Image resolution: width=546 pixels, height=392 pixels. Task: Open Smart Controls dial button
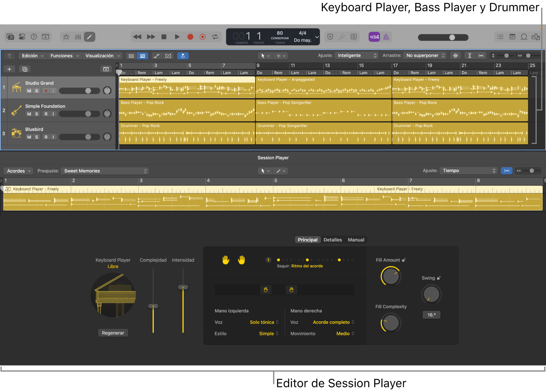pos(66,37)
